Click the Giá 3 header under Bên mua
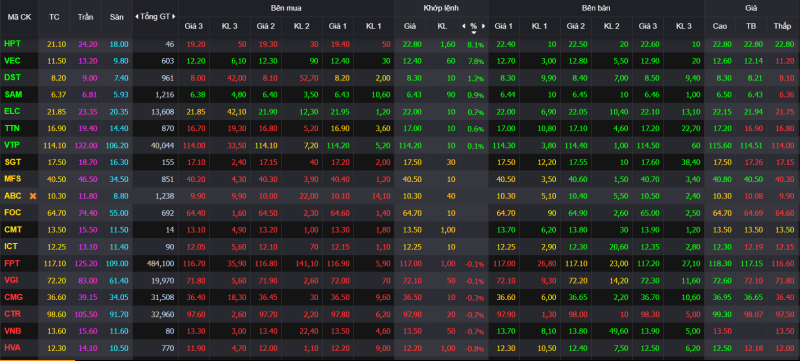The width and height of the screenshot is (800, 361). click(x=194, y=26)
